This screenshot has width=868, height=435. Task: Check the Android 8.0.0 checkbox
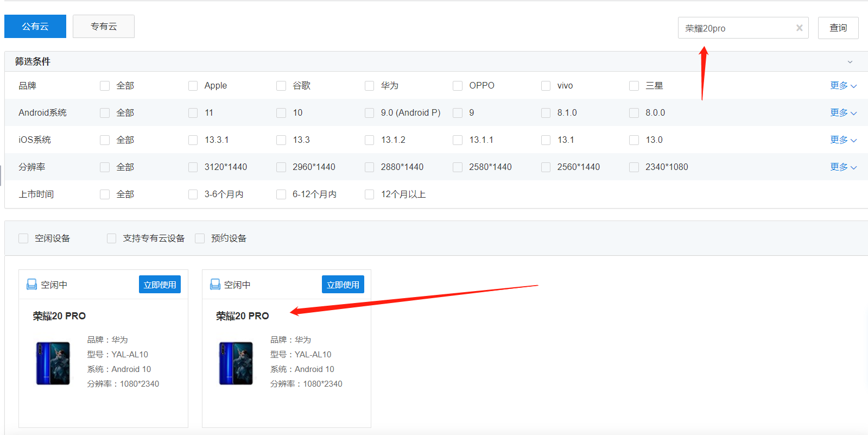(x=634, y=113)
